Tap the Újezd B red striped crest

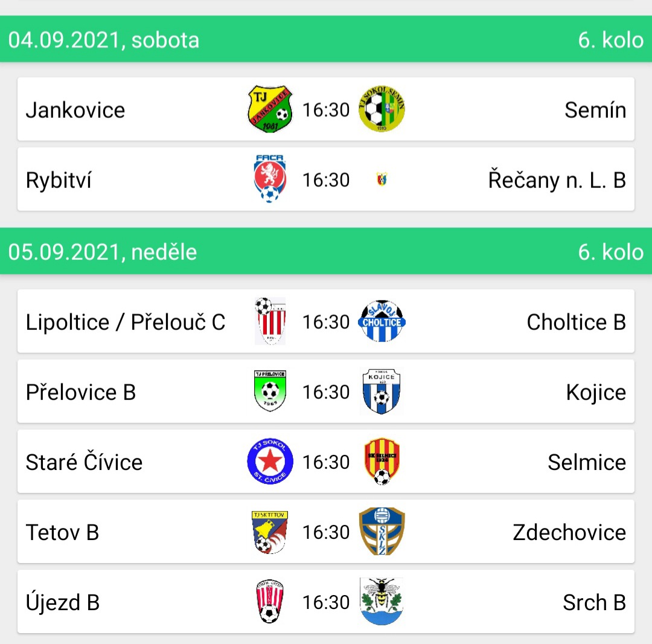270,602
